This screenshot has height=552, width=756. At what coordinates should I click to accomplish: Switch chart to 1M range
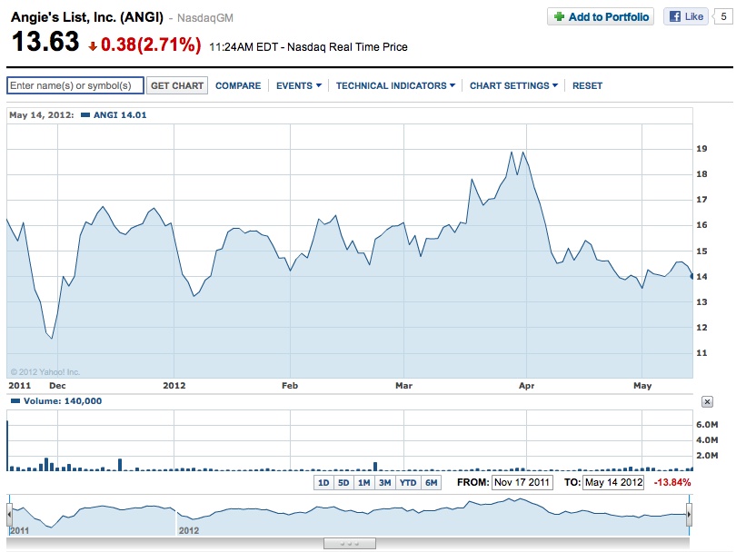(x=364, y=483)
